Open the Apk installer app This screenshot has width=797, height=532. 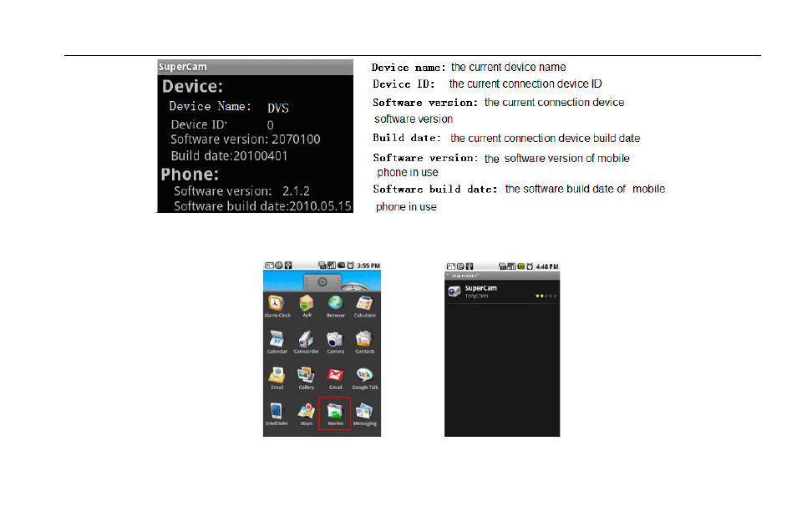click(306, 307)
